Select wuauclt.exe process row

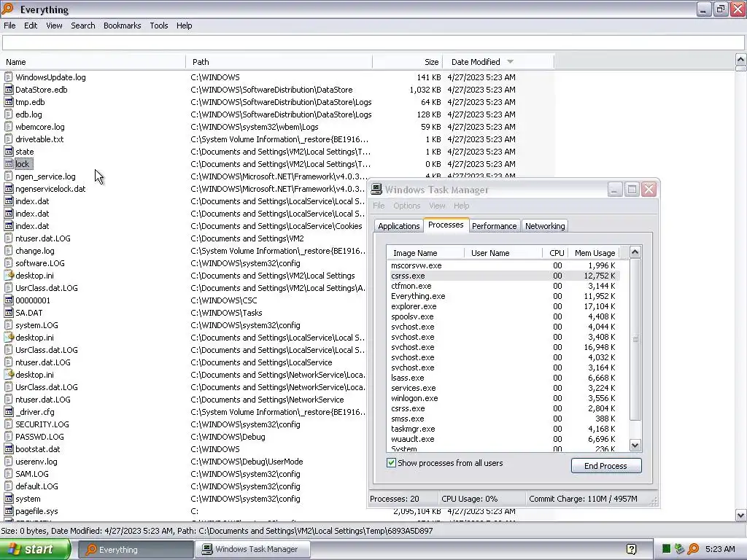pos(503,439)
